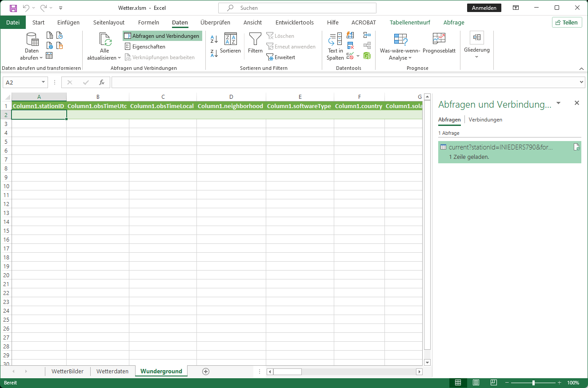588x388 pixels.
Task: Click the Redo arrow icon
Action: 44,8
